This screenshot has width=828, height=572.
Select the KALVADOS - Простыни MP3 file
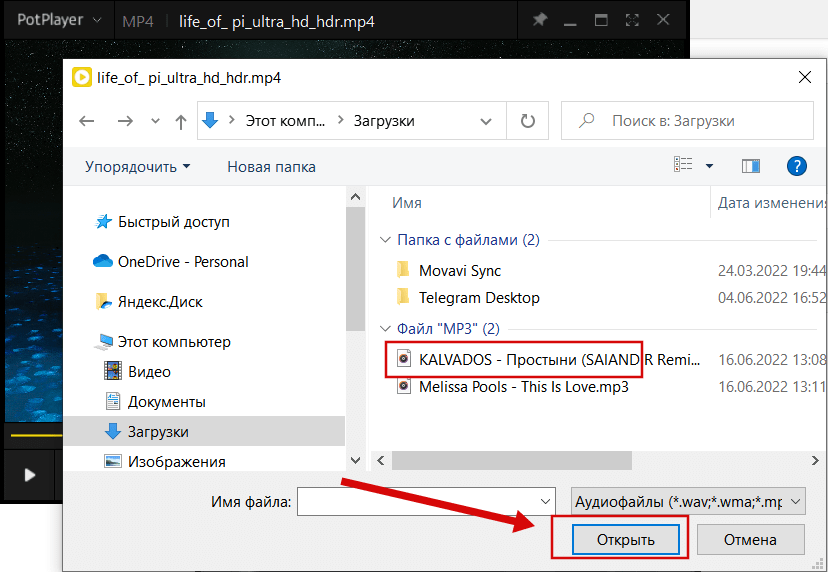point(550,359)
